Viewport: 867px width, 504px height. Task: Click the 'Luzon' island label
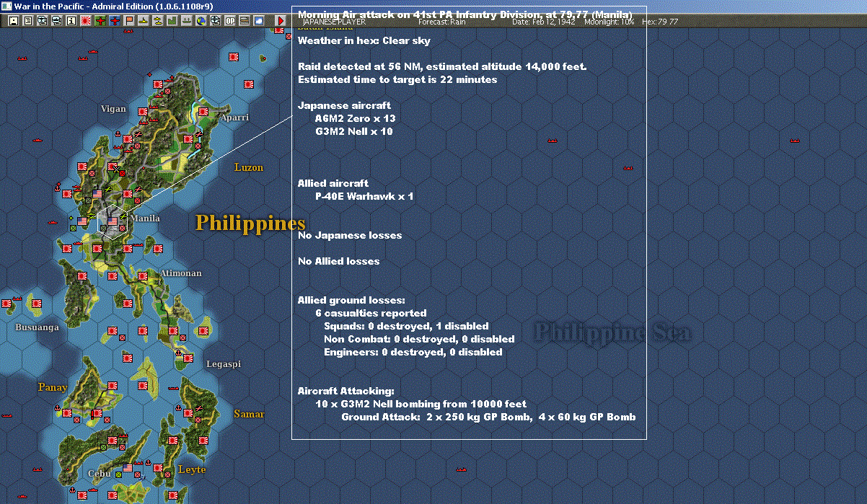tap(249, 167)
